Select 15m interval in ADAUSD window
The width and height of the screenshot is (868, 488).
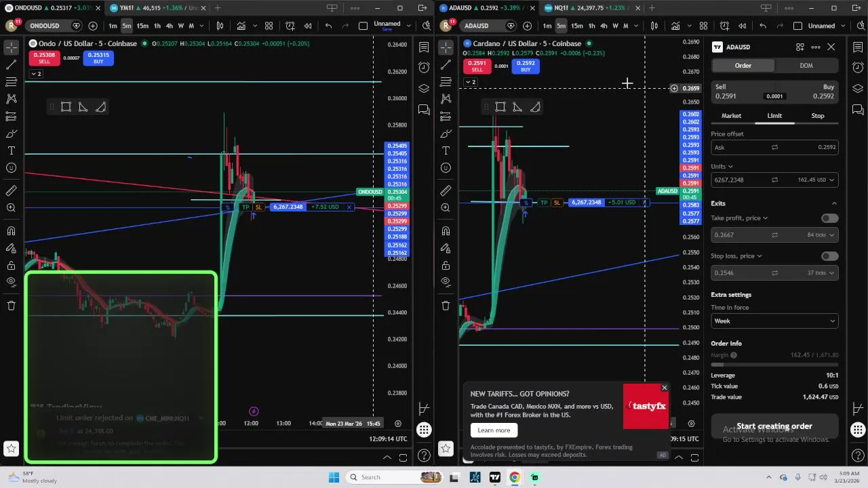point(576,26)
